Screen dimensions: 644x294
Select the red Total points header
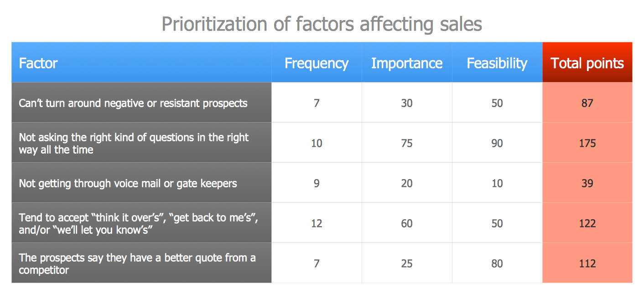click(x=587, y=63)
